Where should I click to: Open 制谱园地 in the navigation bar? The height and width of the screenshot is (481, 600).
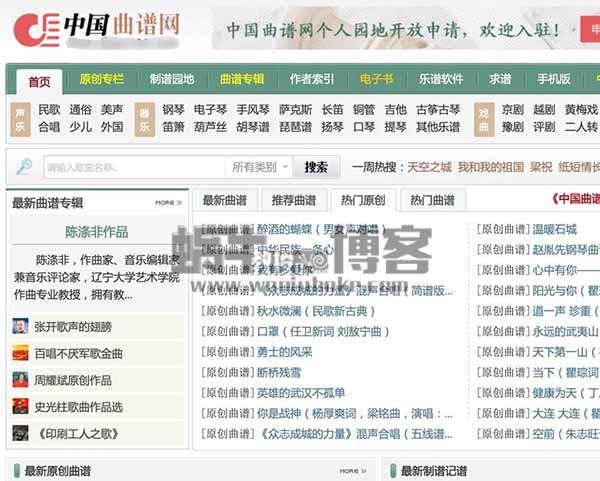pos(172,79)
